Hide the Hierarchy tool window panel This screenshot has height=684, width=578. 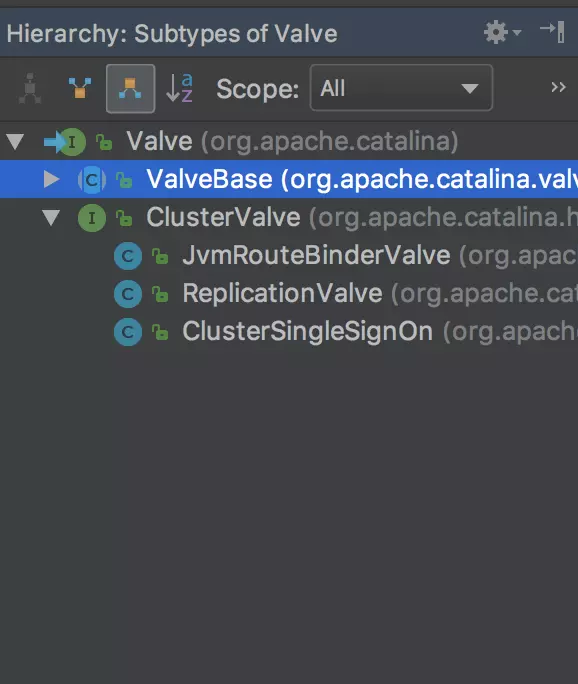[553, 32]
